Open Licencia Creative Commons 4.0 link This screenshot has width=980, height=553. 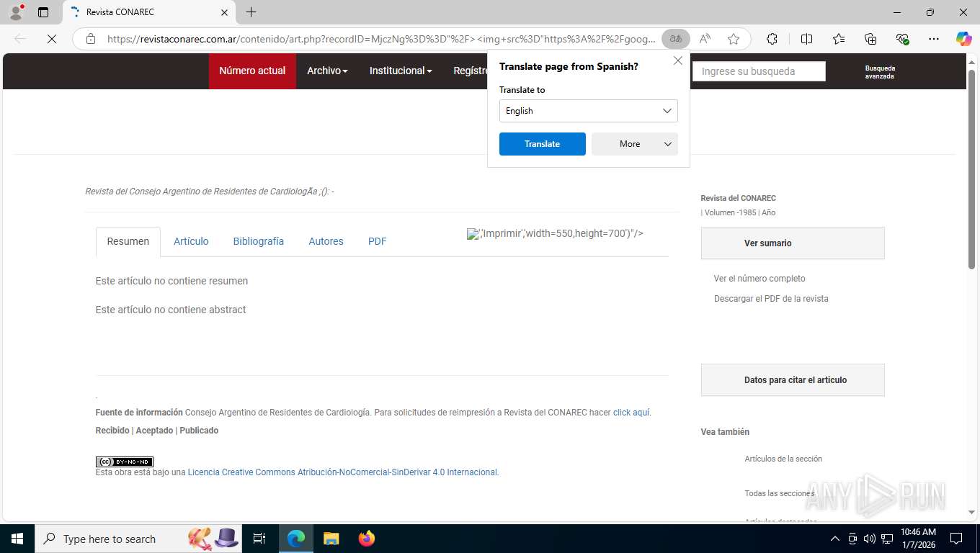click(342, 472)
